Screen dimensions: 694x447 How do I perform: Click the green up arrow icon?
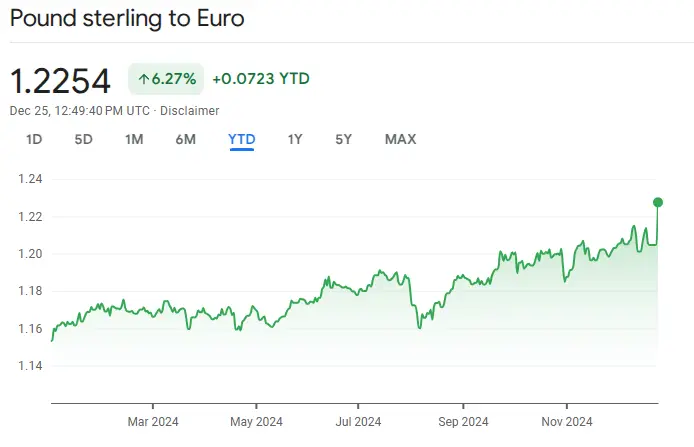click(143, 78)
